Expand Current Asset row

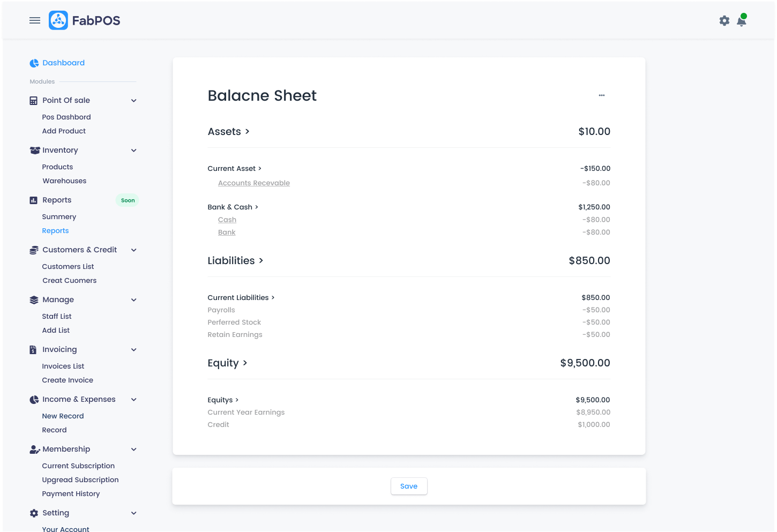coord(235,169)
